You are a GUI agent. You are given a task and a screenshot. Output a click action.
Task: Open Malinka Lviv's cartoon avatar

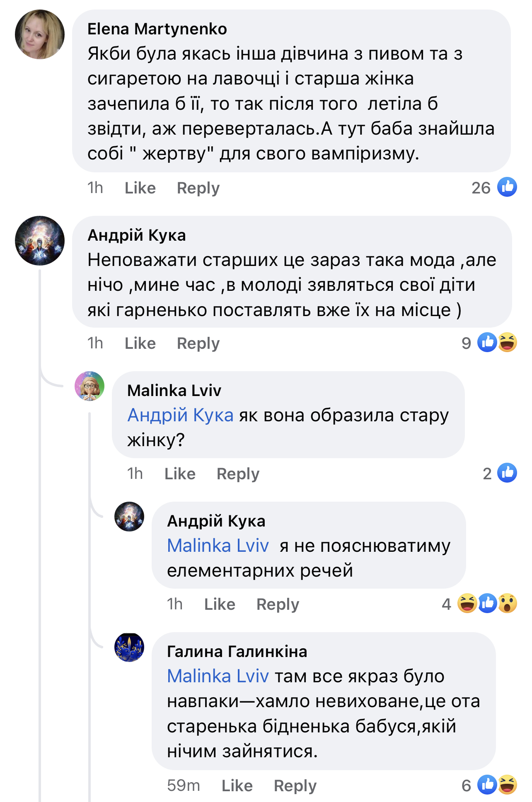click(89, 386)
